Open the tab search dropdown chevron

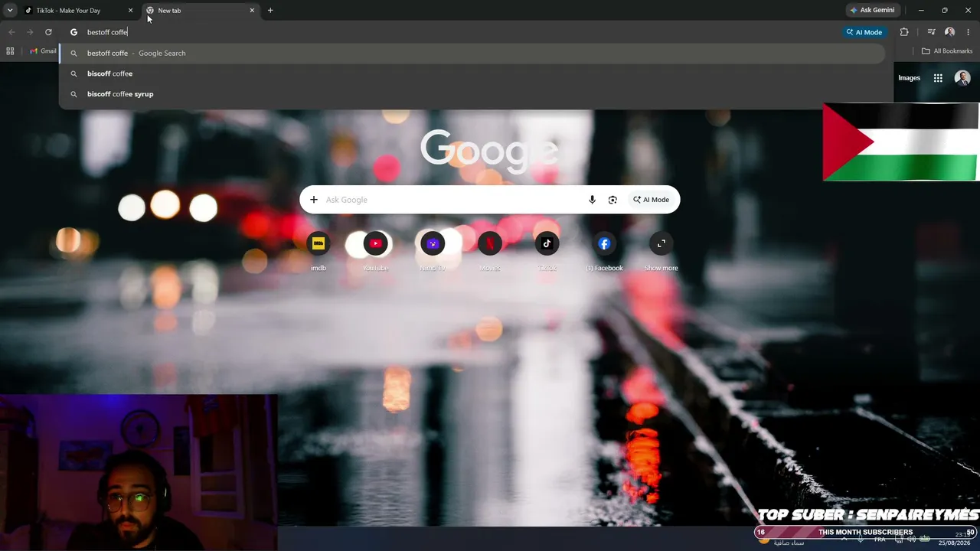click(10, 11)
